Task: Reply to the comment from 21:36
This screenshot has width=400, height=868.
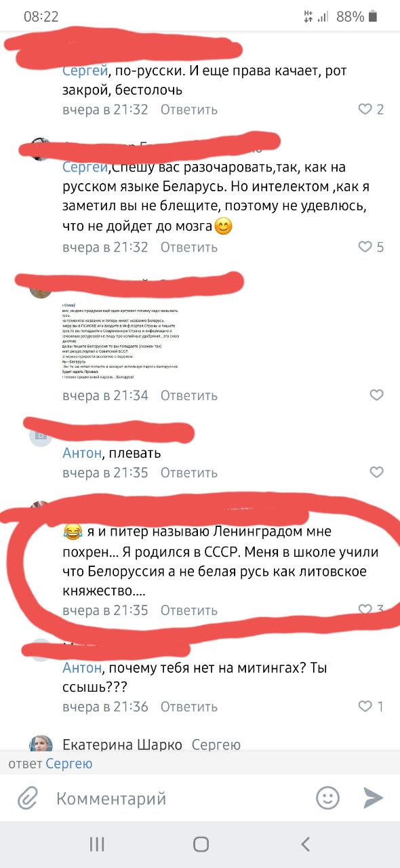Action: coord(189,707)
